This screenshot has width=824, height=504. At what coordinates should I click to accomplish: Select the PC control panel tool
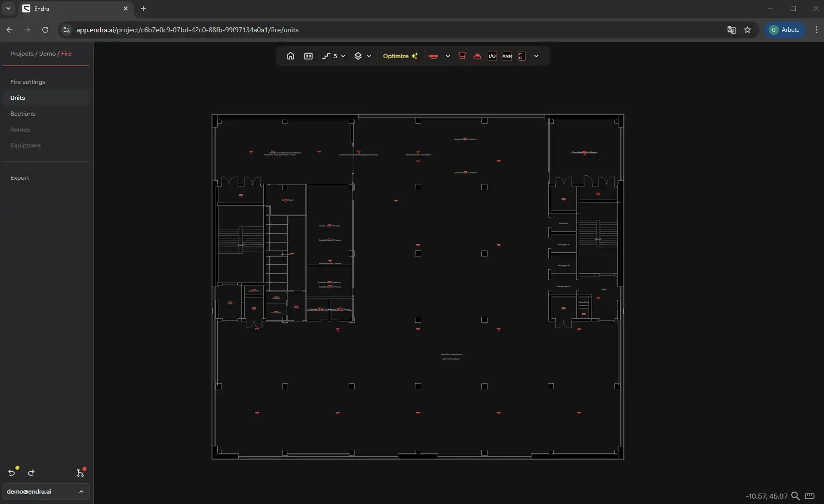click(x=522, y=56)
